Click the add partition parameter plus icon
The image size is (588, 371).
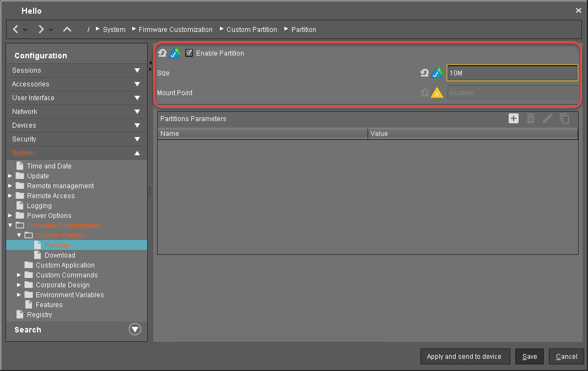513,118
